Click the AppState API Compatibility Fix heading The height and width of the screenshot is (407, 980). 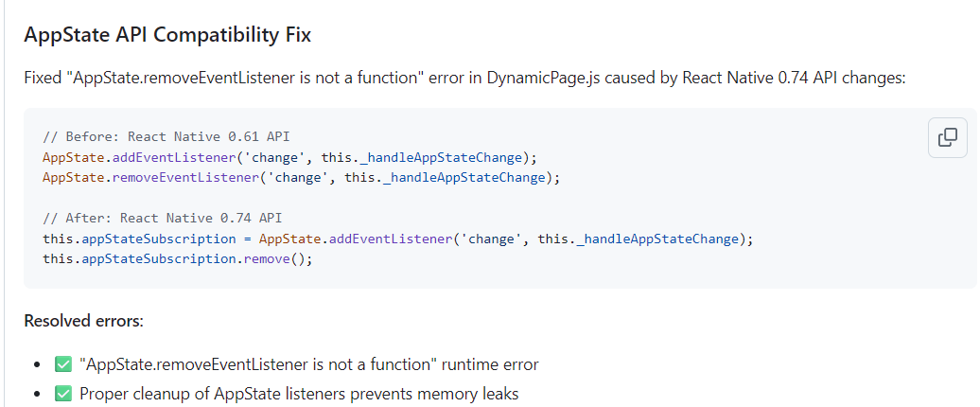pyautogui.click(x=167, y=35)
